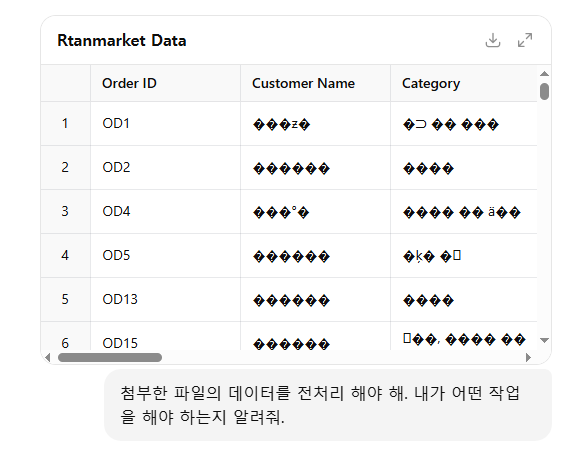Select the Customer Name column header

[x=316, y=83]
